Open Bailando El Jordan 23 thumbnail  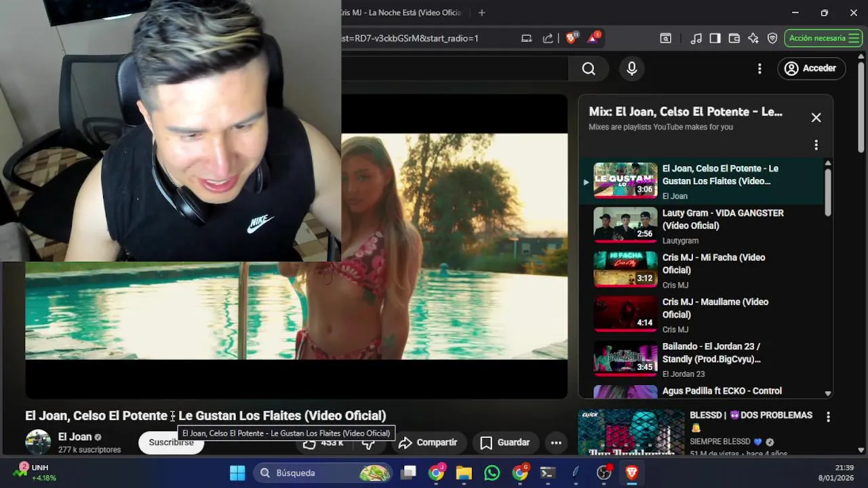click(x=625, y=358)
